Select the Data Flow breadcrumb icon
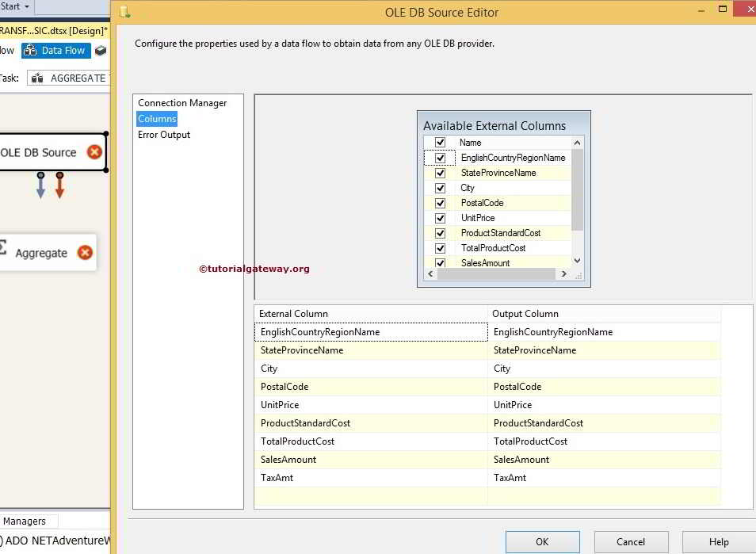This screenshot has height=554, width=756. (32, 50)
